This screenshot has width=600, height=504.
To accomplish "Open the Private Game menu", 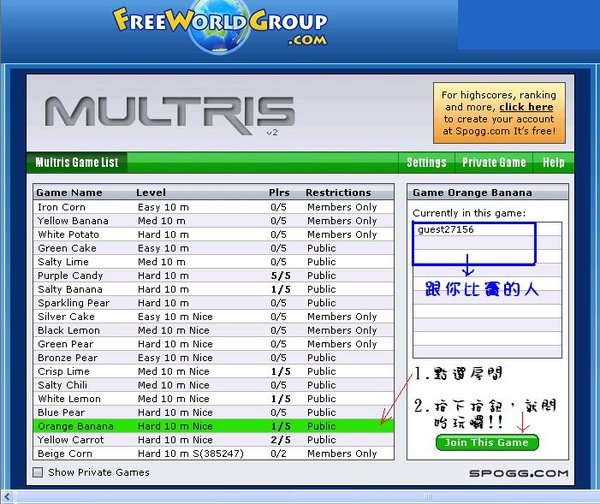I will tap(494, 163).
